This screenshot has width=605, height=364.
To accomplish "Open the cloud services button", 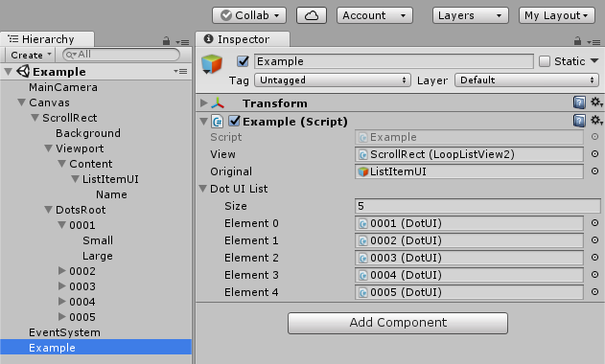I will click(312, 15).
